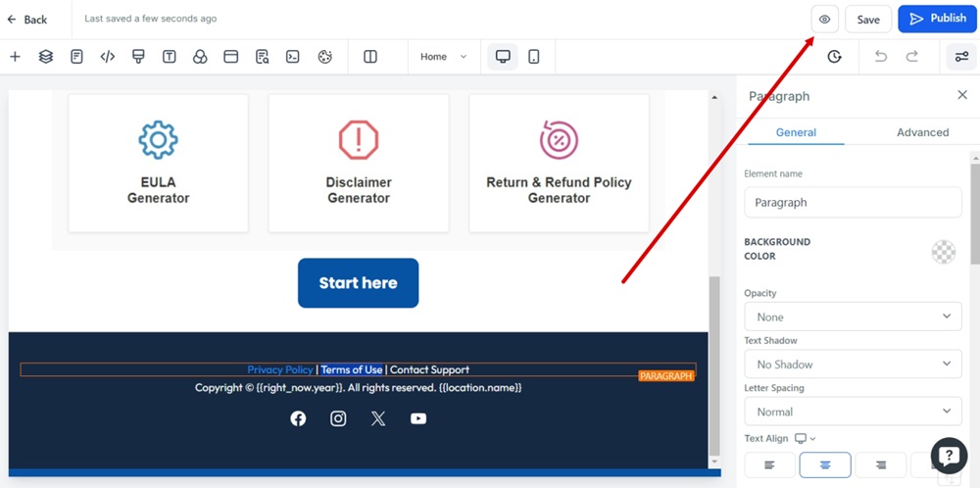
Task: Open the Text Align device selector
Action: coord(806,439)
